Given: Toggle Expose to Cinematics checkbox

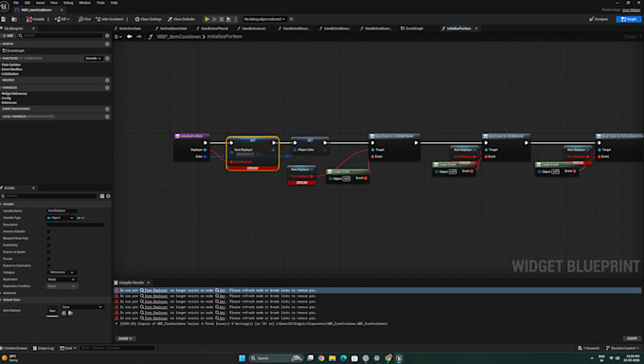Looking at the screenshot, I should [48, 265].
